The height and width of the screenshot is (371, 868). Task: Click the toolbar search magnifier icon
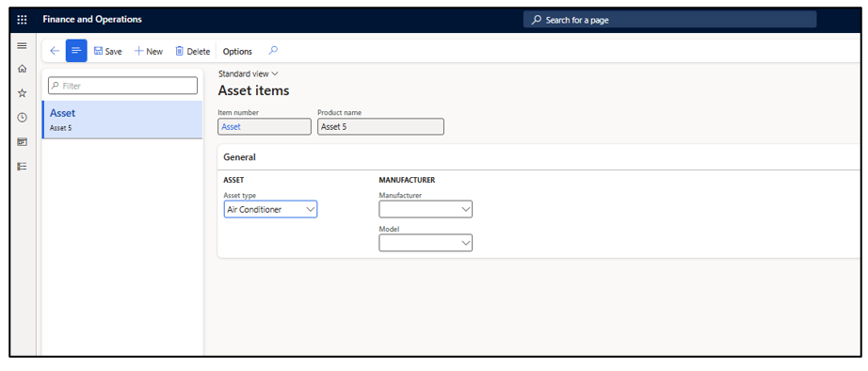click(x=273, y=51)
